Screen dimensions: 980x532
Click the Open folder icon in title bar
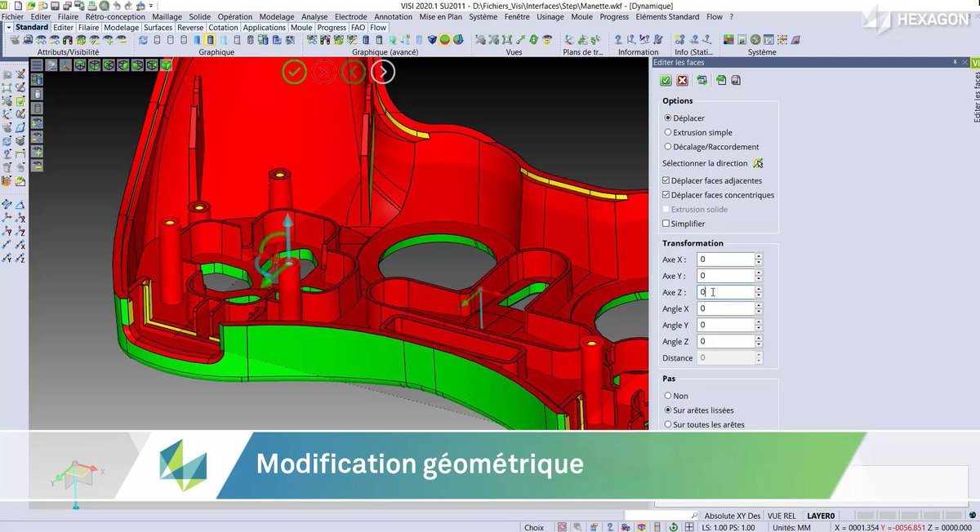[30, 6]
